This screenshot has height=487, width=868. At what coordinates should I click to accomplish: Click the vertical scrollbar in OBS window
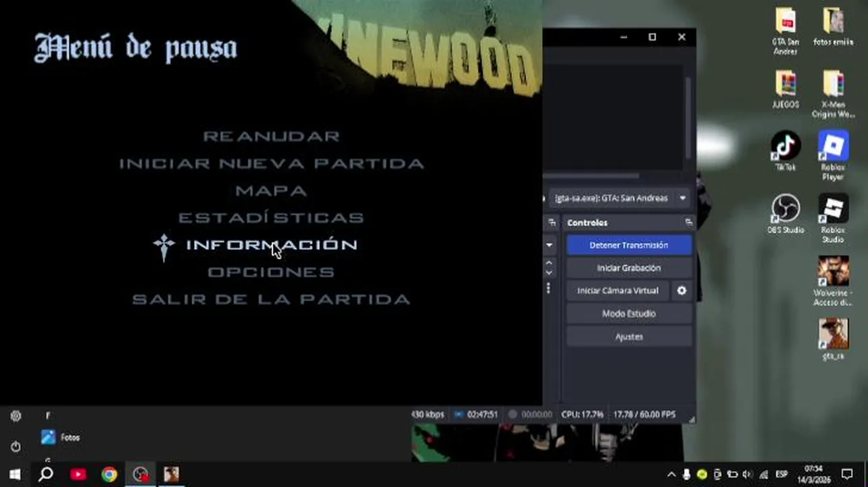point(688,116)
